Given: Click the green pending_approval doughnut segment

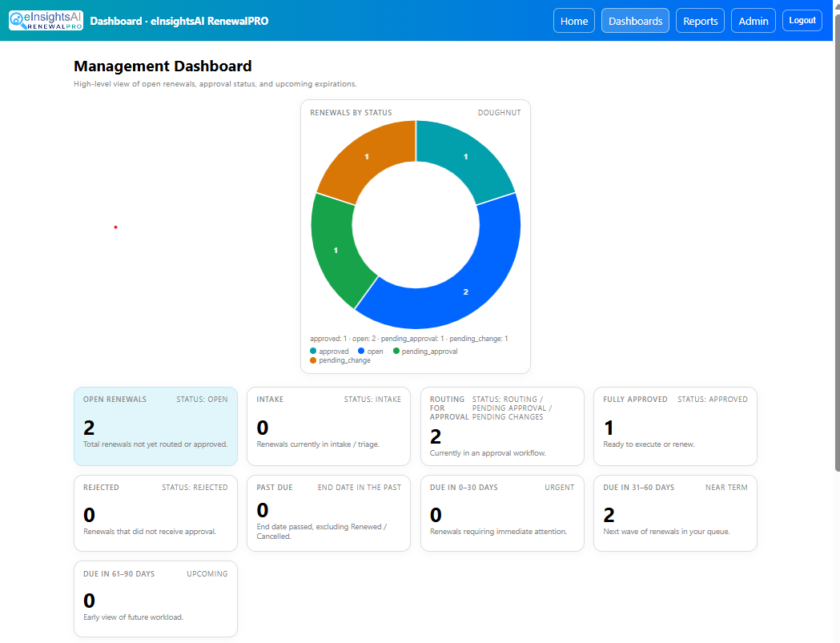Looking at the screenshot, I should point(337,248).
